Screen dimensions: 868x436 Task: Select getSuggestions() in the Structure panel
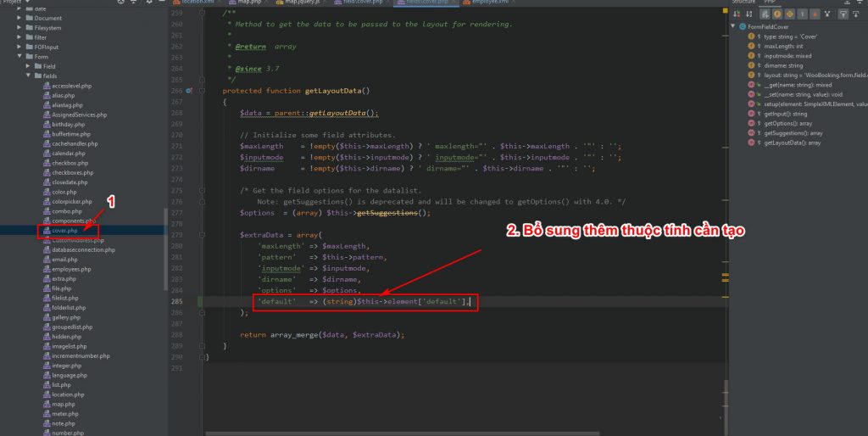pos(793,133)
